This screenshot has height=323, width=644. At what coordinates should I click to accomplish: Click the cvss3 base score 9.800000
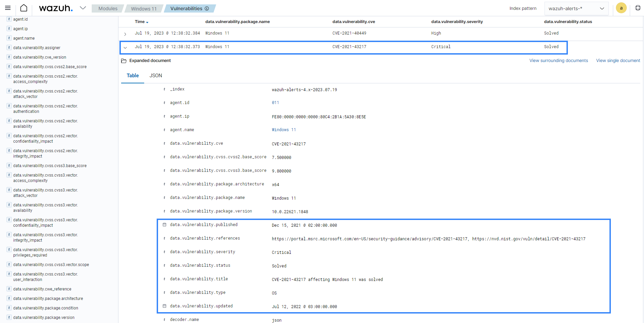tap(281, 171)
